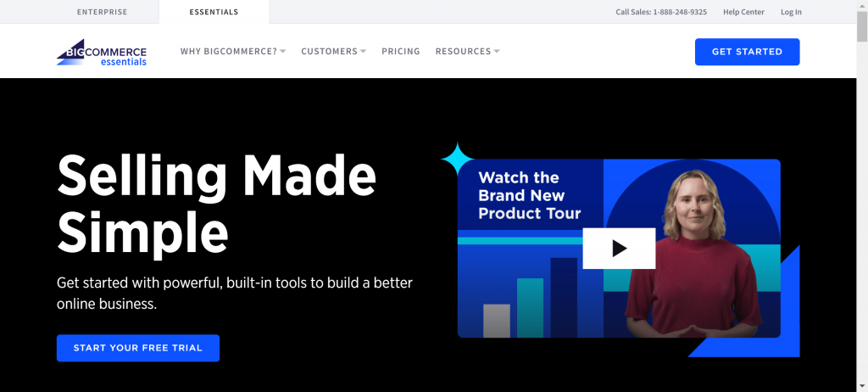
Task: Click Start Your Free Trial button
Action: tap(138, 348)
